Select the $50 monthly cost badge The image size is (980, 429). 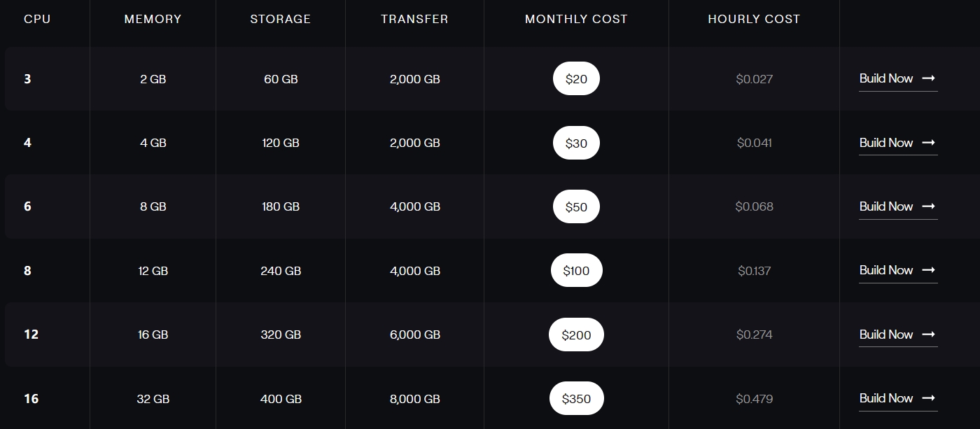pyautogui.click(x=576, y=207)
